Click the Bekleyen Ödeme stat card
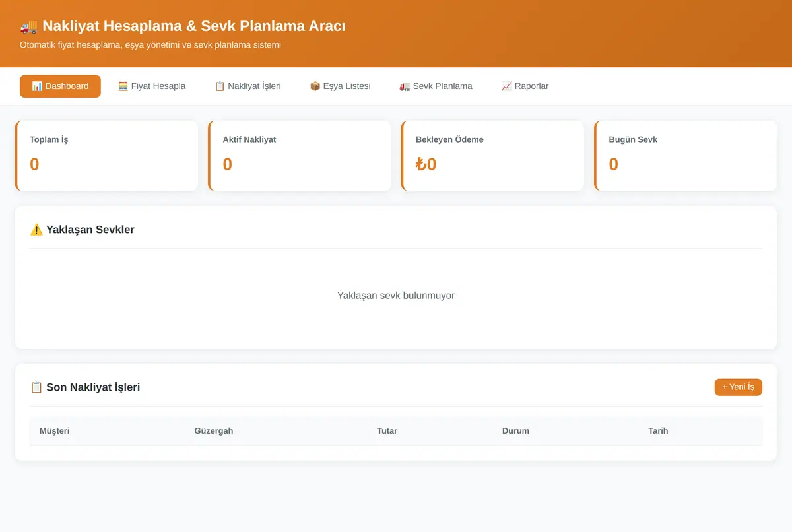792x532 pixels. pos(492,156)
